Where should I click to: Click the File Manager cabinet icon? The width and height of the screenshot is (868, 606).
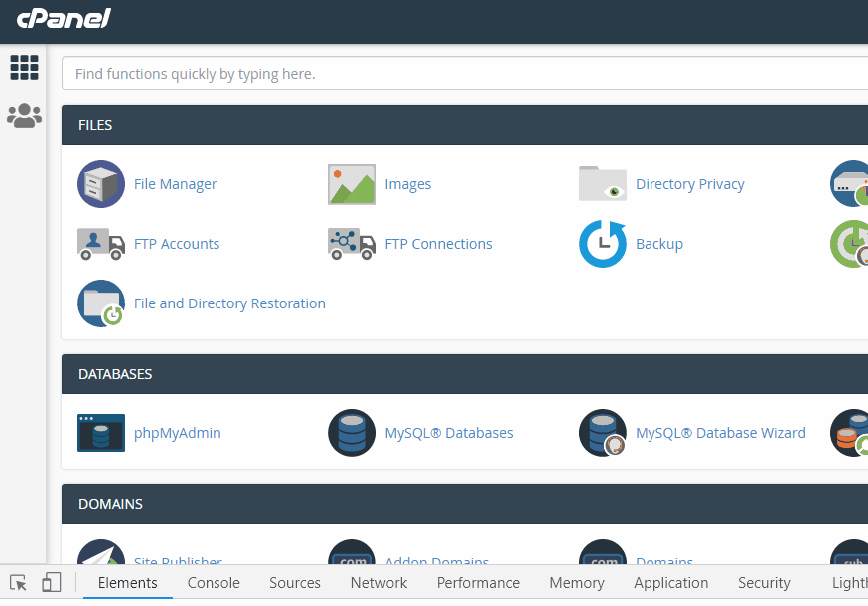click(x=101, y=184)
